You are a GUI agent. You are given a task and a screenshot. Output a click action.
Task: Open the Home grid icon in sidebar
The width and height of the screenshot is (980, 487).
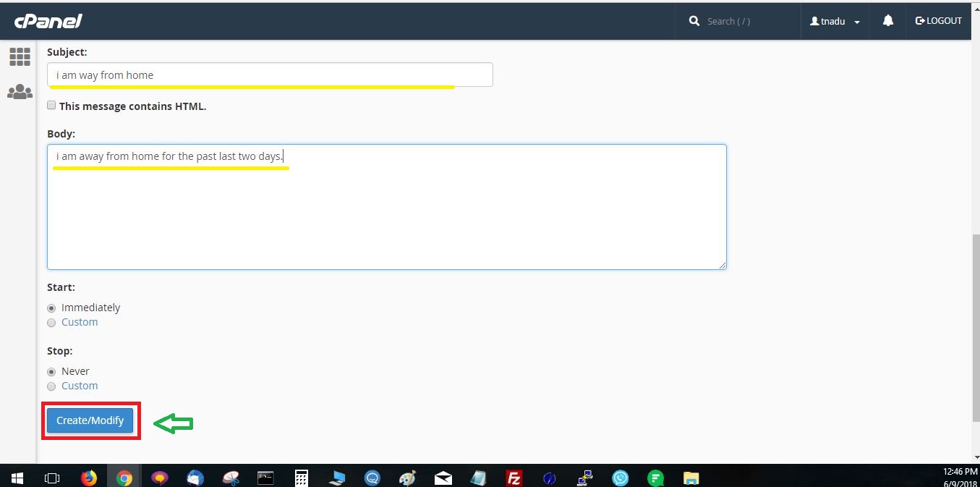pyautogui.click(x=20, y=56)
